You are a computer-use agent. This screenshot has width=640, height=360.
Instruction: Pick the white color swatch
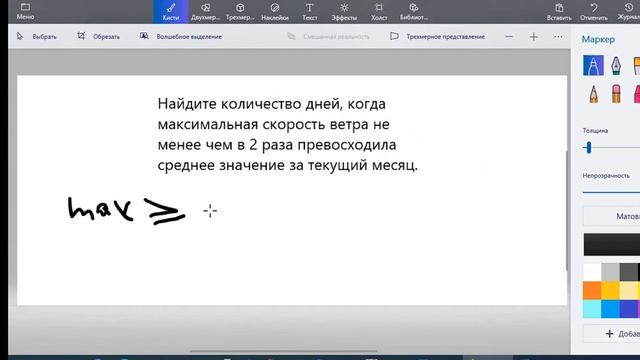pyautogui.click(x=592, y=272)
